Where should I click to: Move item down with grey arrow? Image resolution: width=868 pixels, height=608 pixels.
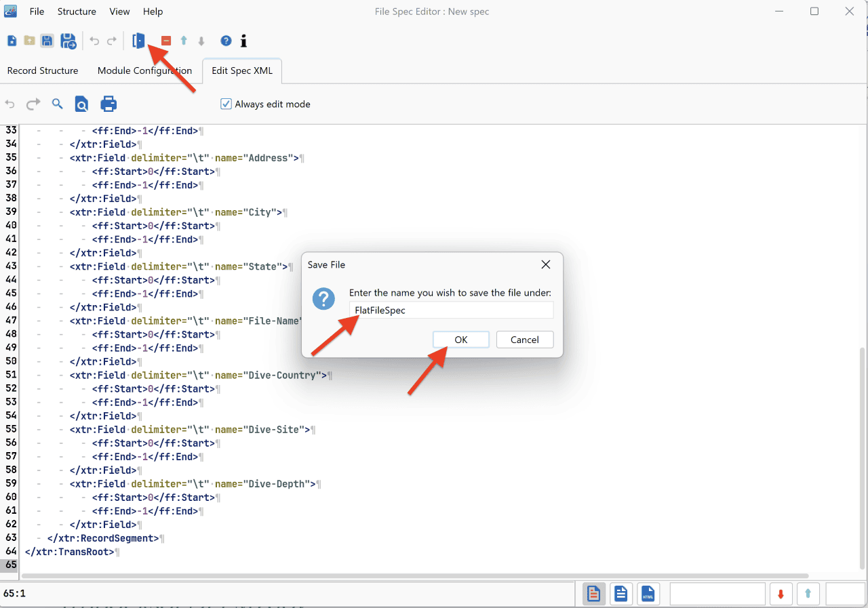click(x=201, y=41)
